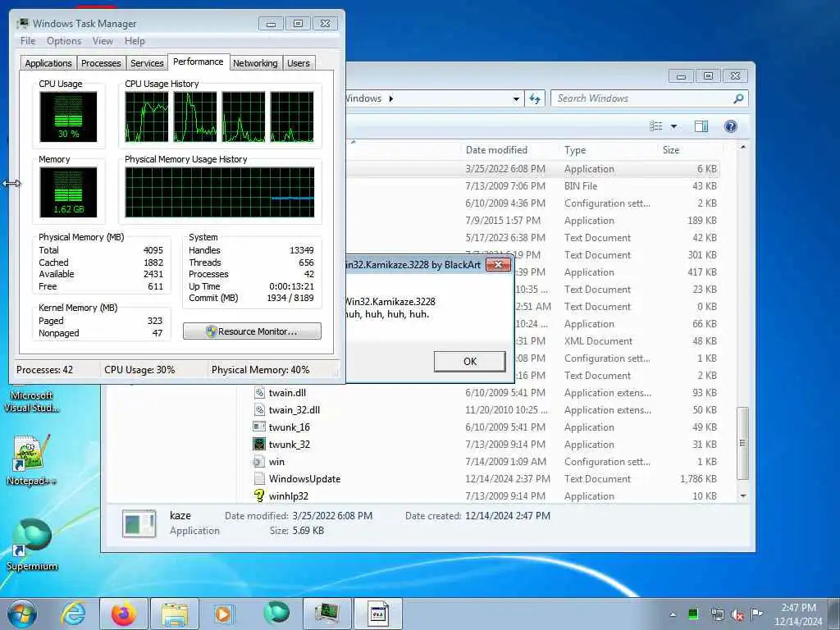Click OK in Kamikaze message box
Image resolution: width=840 pixels, height=630 pixels.
pos(470,362)
